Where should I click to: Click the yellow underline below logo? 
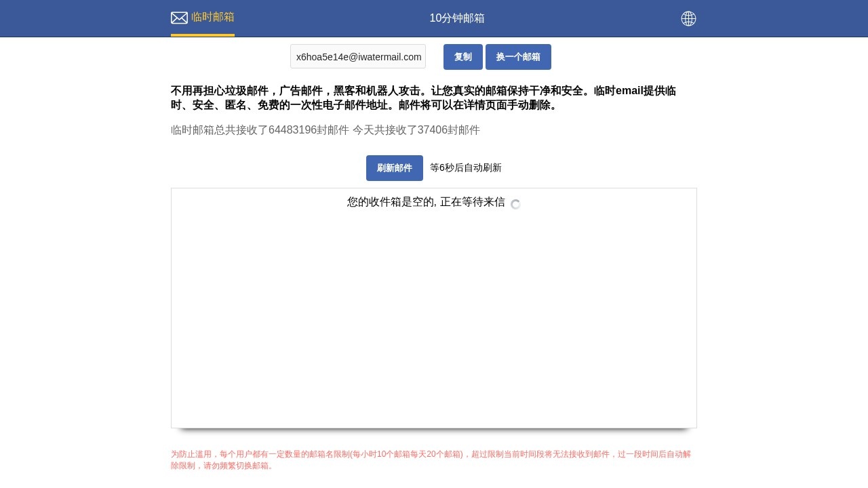pos(203,33)
